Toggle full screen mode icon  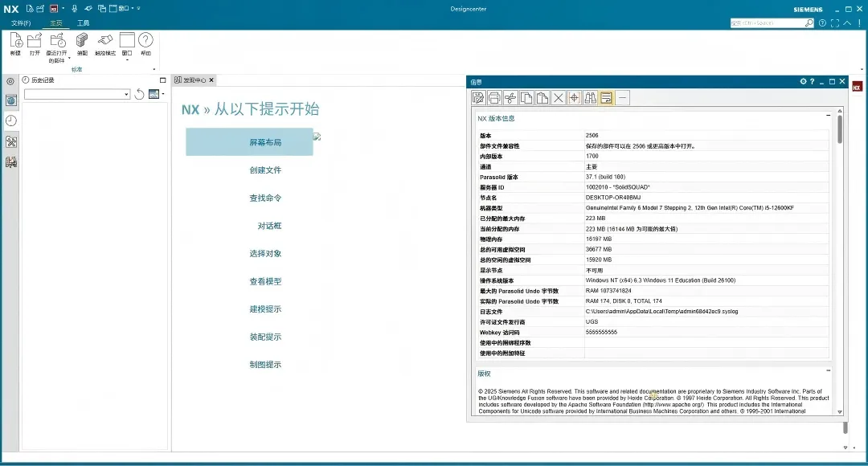[835, 22]
